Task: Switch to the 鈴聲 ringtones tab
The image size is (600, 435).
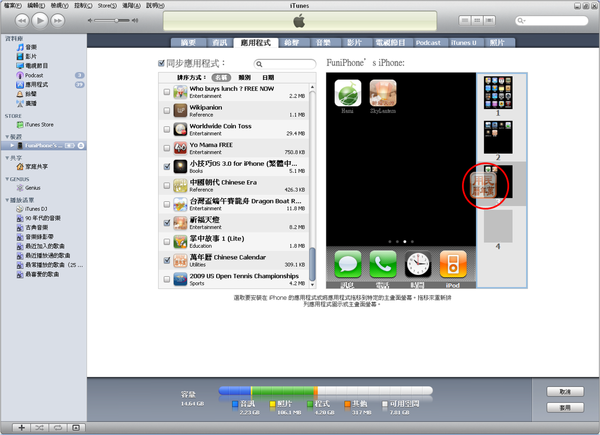Action: point(292,42)
